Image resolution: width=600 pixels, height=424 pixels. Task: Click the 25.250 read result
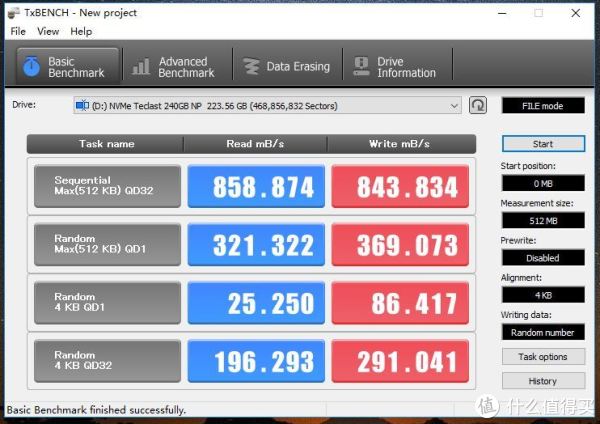[x=256, y=303]
